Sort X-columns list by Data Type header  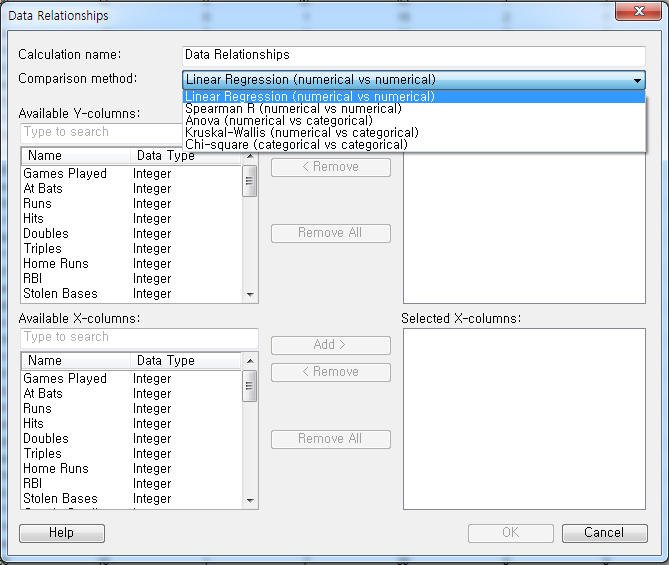coord(186,361)
